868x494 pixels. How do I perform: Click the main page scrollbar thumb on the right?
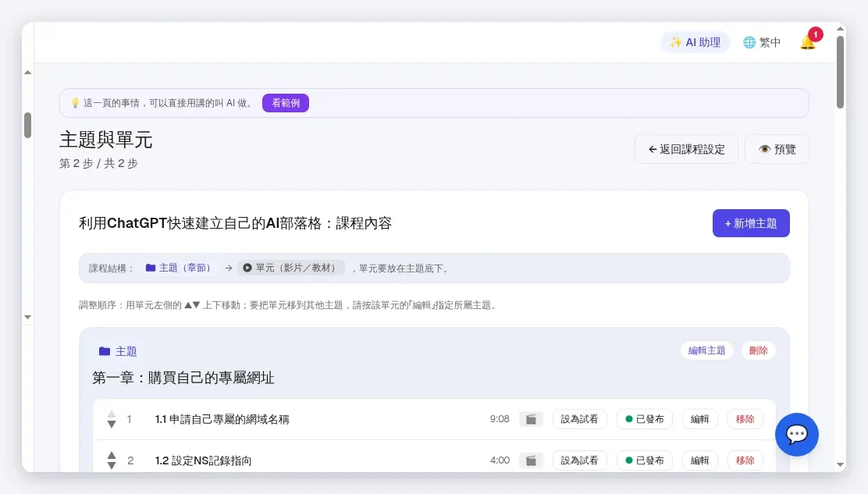click(841, 72)
